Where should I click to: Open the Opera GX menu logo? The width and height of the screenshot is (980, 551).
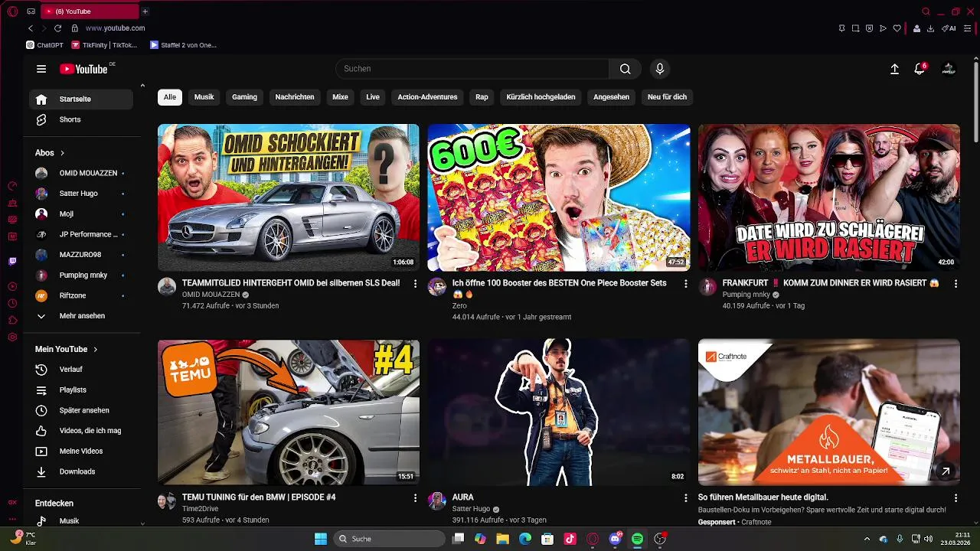tap(12, 11)
